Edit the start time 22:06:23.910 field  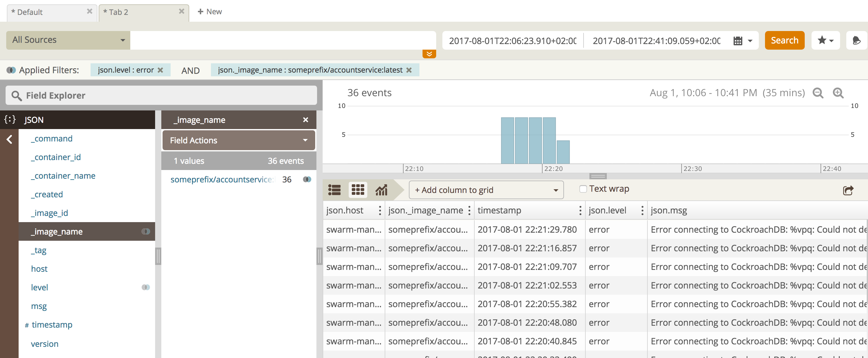pos(512,41)
